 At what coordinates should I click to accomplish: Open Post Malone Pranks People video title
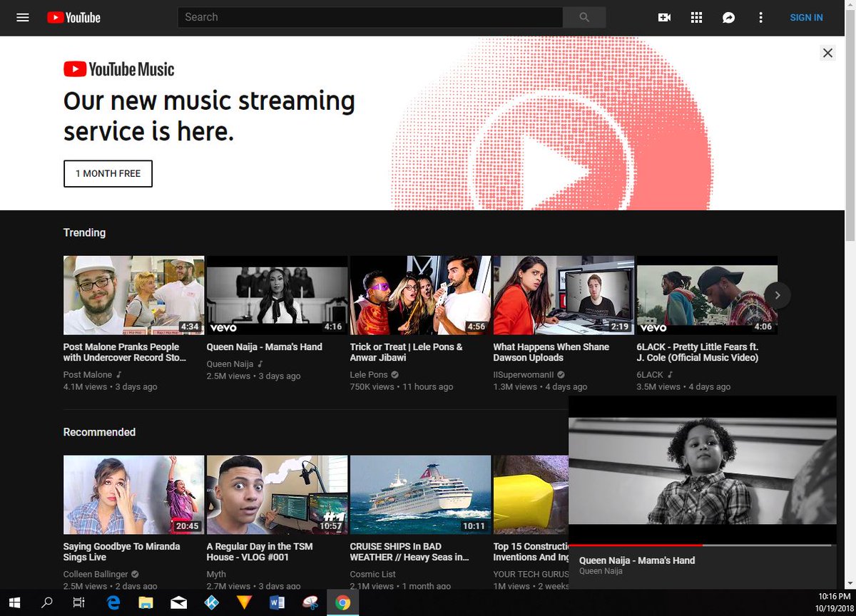(124, 352)
